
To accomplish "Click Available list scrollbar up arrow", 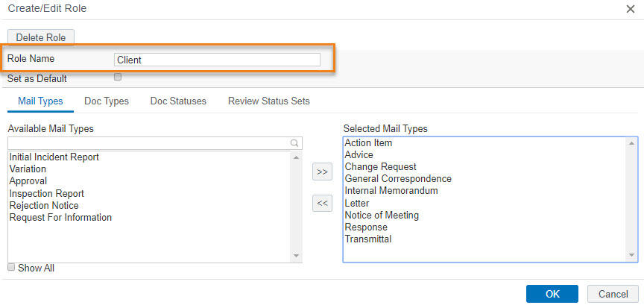I will pos(297,157).
